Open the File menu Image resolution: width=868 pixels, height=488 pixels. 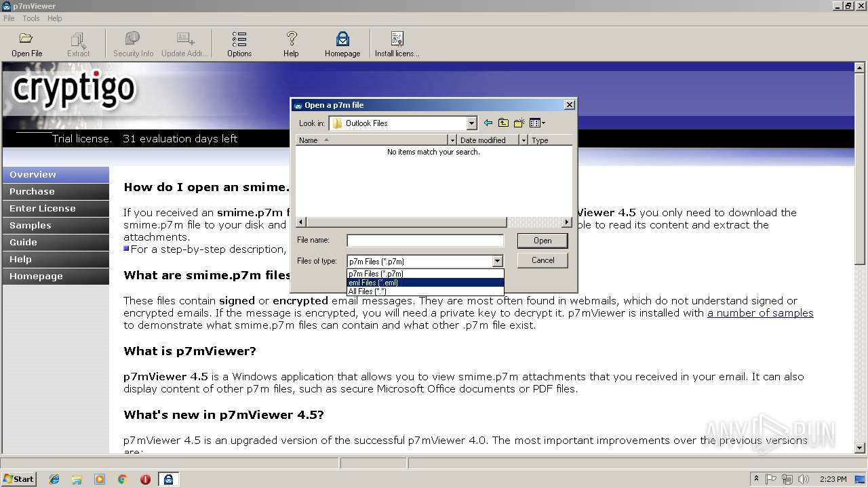click(x=9, y=18)
